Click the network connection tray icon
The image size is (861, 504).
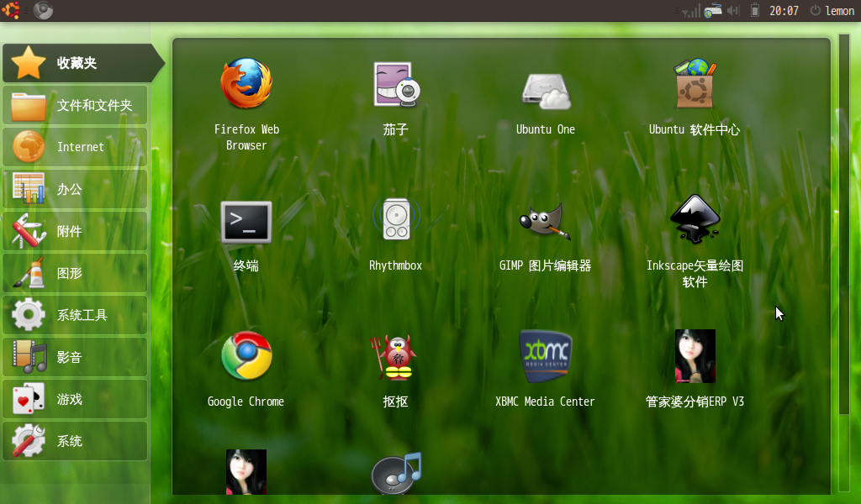point(713,10)
